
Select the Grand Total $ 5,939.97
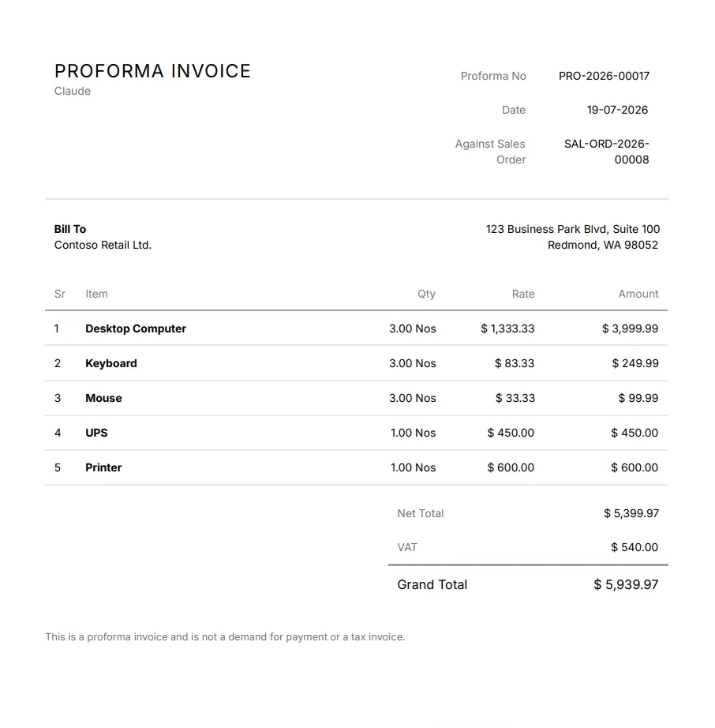pos(626,584)
